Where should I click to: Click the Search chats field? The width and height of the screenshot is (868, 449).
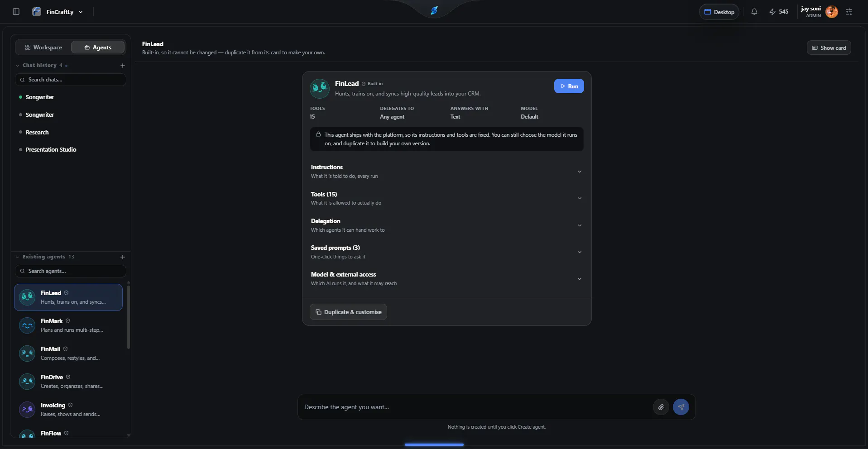pyautogui.click(x=71, y=80)
